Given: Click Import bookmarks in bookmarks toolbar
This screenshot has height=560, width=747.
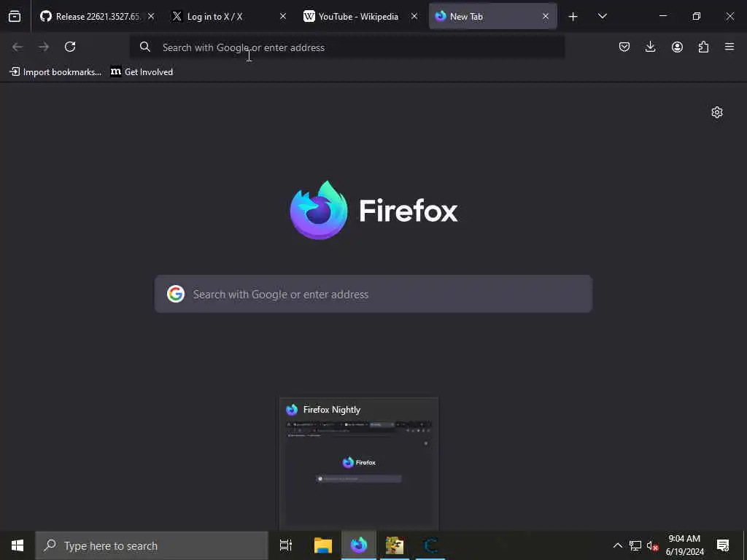Looking at the screenshot, I should (x=55, y=72).
